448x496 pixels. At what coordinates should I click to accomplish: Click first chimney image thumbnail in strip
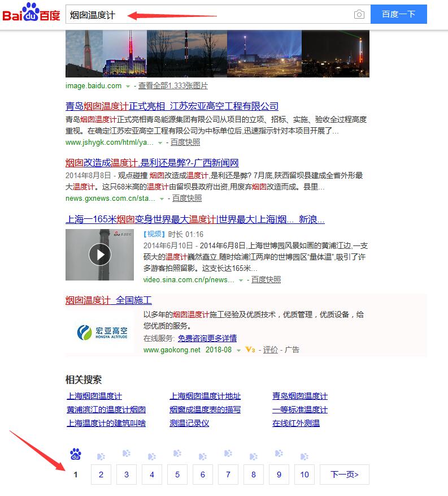pyautogui.click(x=84, y=54)
